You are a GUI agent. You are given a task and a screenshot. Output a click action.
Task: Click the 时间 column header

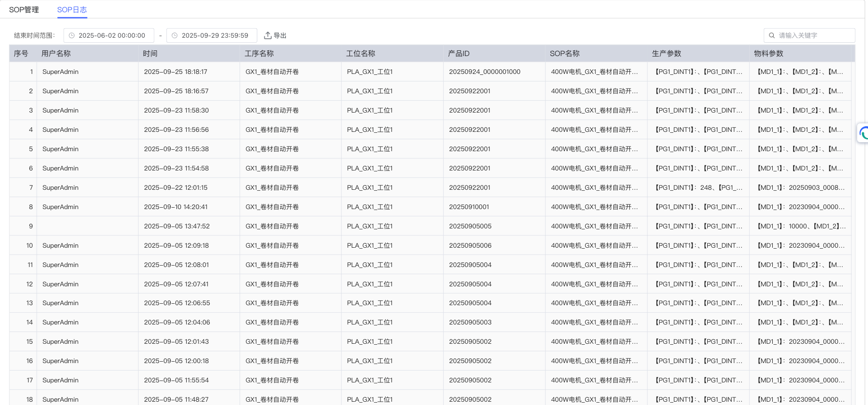click(150, 54)
